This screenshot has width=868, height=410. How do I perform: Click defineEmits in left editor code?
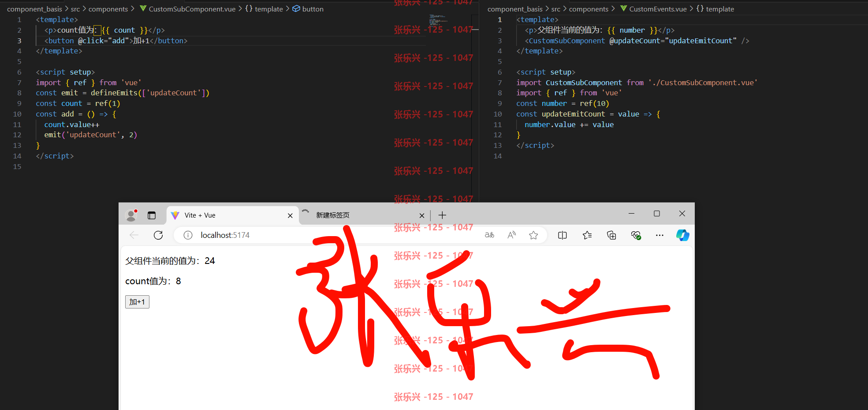pos(114,93)
